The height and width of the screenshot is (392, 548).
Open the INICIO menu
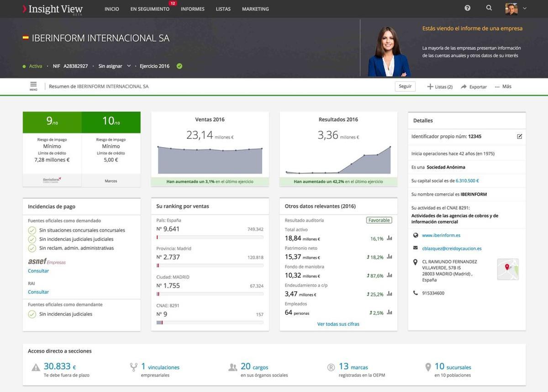tap(111, 9)
